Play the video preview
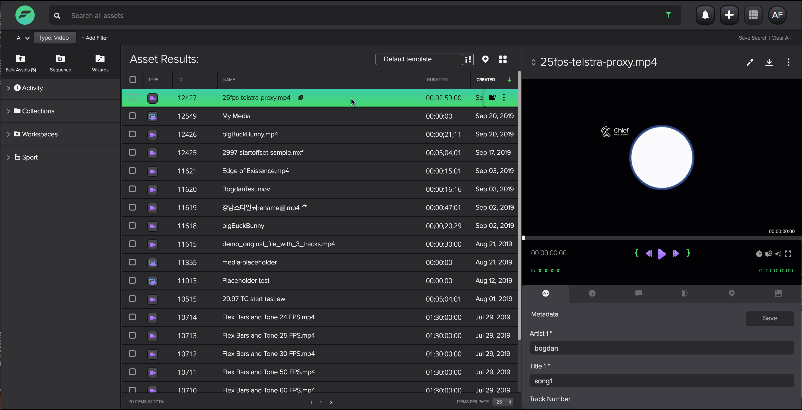The width and height of the screenshot is (802, 410). tap(662, 253)
